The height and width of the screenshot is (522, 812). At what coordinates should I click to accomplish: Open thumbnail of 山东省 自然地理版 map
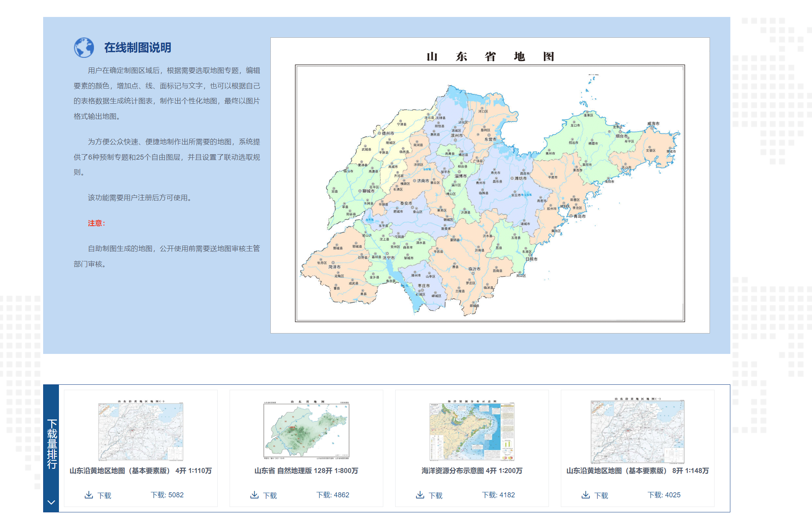tap(306, 430)
